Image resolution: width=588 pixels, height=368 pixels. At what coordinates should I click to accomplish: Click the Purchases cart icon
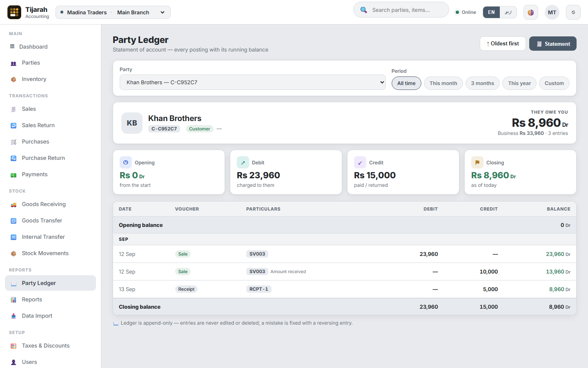click(13, 142)
